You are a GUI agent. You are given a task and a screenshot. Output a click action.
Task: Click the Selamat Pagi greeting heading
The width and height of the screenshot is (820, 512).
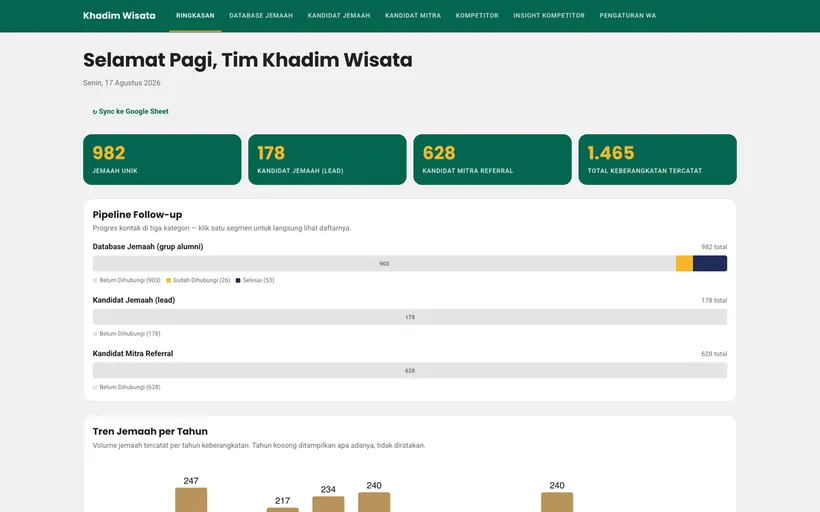tap(248, 60)
